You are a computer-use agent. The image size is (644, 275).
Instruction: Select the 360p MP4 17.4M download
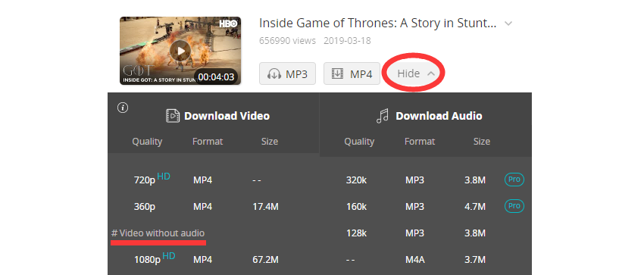(x=214, y=207)
